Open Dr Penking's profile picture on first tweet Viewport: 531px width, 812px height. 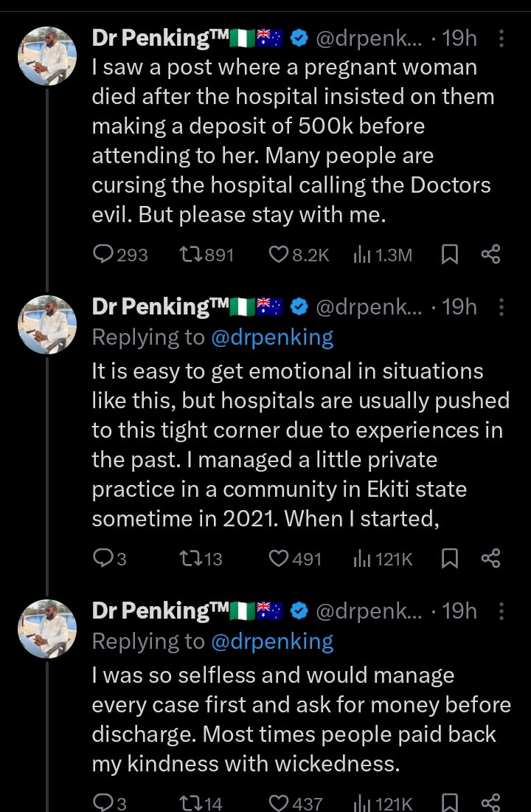tap(46, 56)
